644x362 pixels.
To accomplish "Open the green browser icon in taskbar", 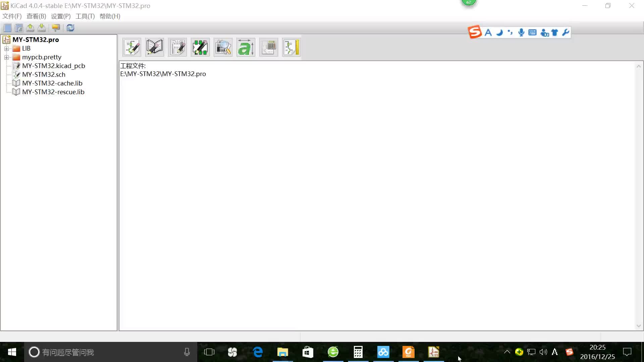I will (x=333, y=352).
